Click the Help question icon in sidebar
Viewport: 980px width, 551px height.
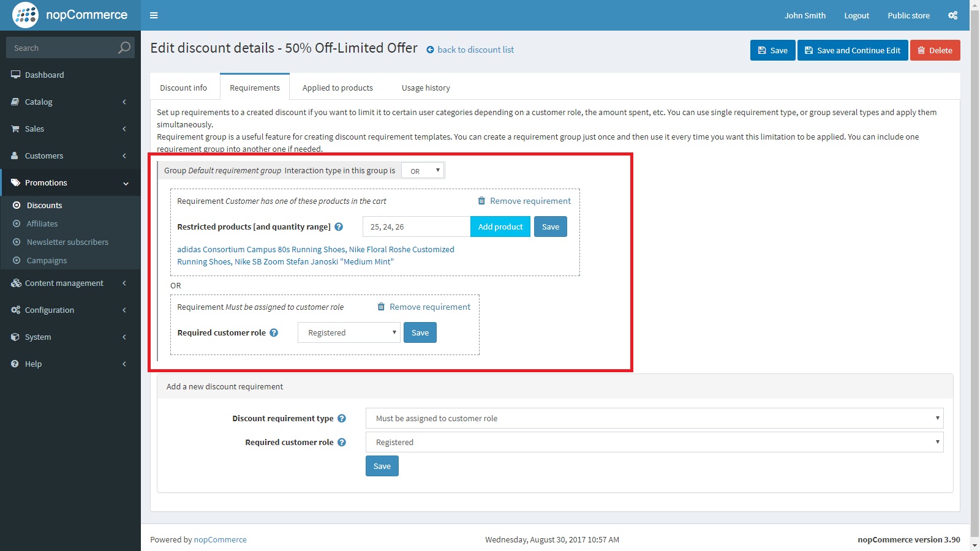(15, 364)
